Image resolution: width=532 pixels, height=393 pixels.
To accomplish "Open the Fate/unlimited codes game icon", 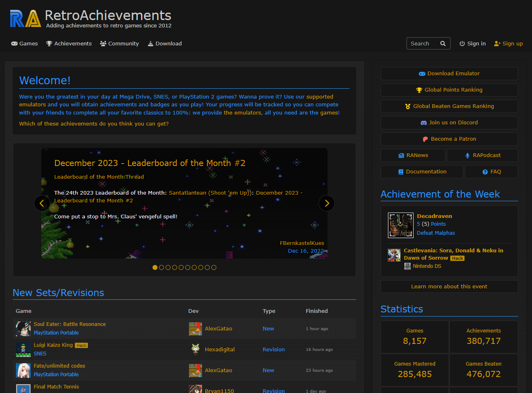I will 23,371.
